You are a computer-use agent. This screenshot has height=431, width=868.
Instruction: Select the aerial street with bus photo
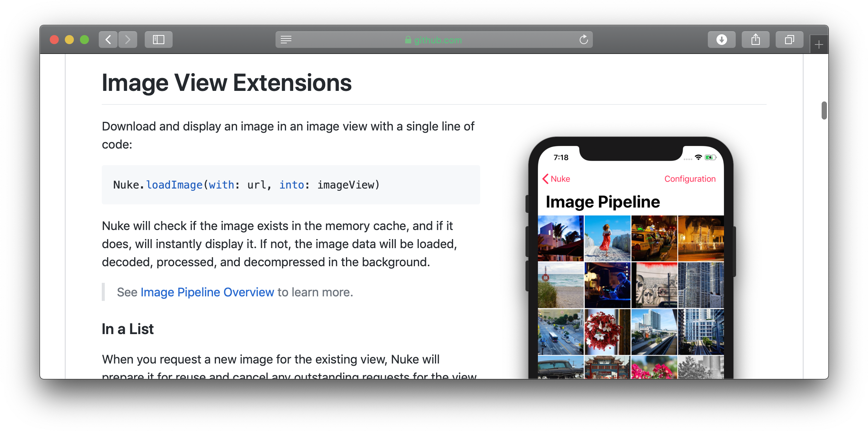click(x=560, y=332)
